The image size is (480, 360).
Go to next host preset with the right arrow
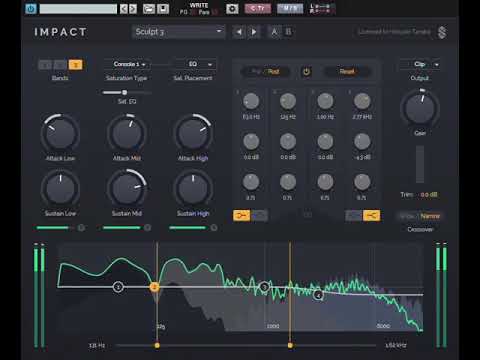[133, 9]
